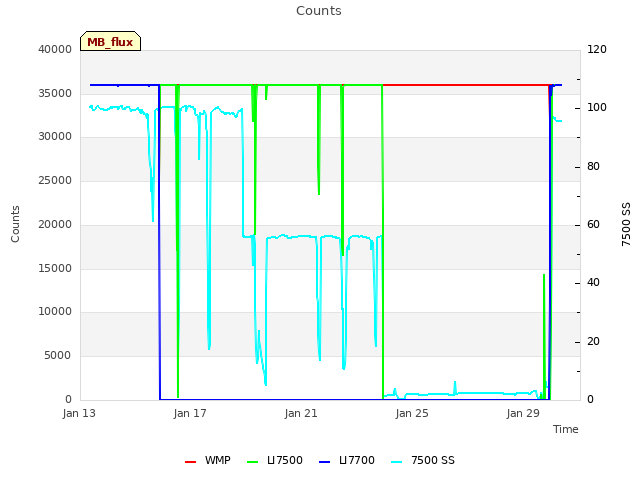Image resolution: width=640 pixels, height=480 pixels.
Task: Click the Counts chart title
Action: coord(319,11)
